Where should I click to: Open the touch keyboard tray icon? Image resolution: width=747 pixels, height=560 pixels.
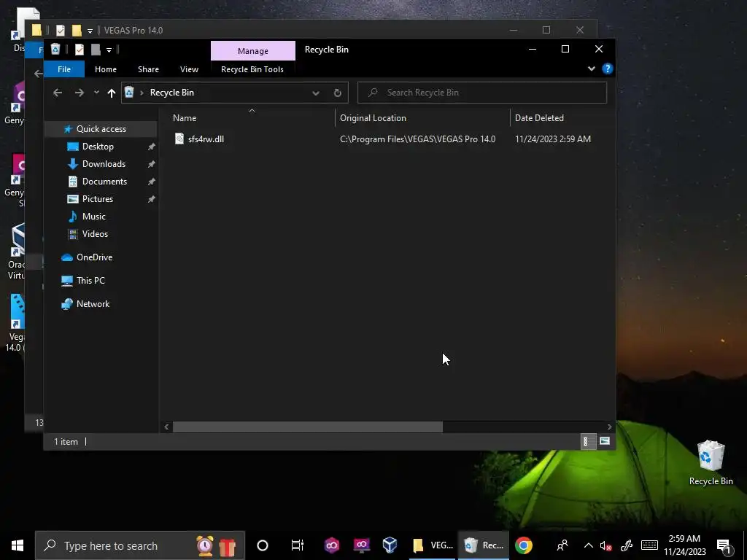click(649, 545)
